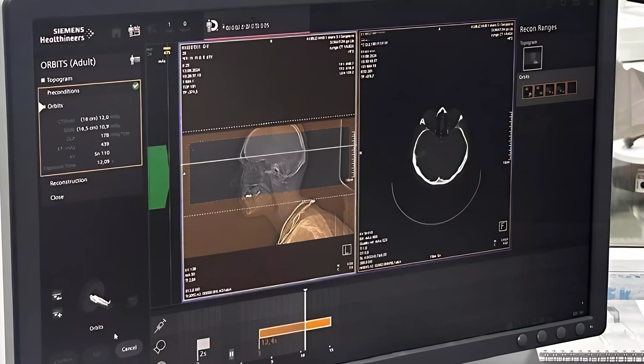Select the third Orbits recon thumbnail
Screen dimensions: 644x364
pyautogui.click(x=550, y=89)
